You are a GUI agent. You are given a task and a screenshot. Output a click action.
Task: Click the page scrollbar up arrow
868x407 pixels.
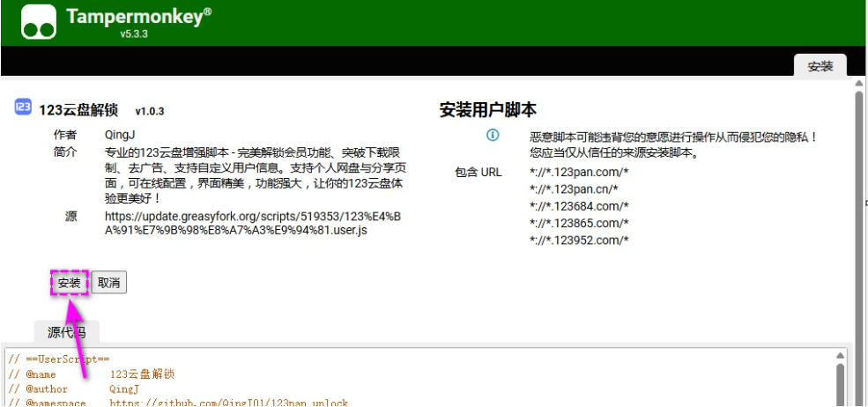tap(858, 84)
